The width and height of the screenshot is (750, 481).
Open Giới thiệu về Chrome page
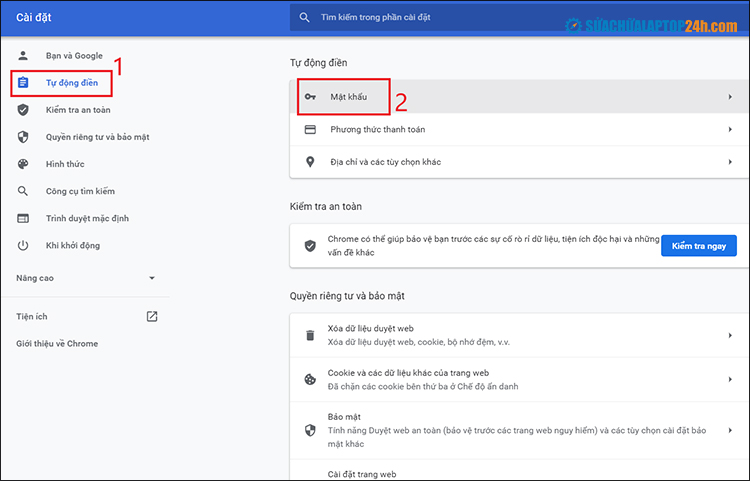57,344
